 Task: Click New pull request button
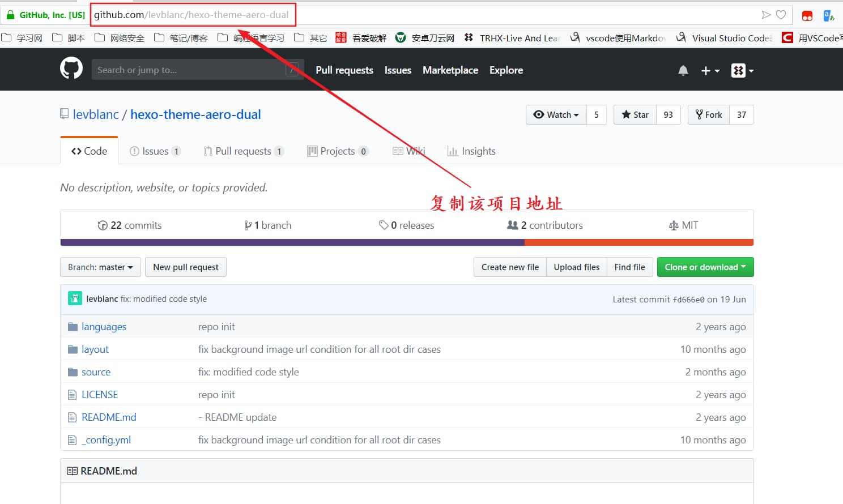[186, 267]
